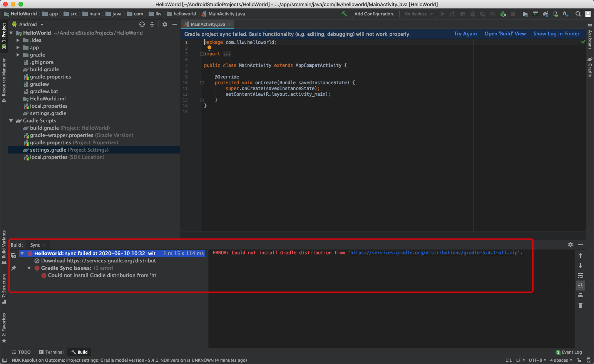Collapse the Gradle Sync Issues node
Viewport: 594px width, 364px height.
(x=29, y=268)
